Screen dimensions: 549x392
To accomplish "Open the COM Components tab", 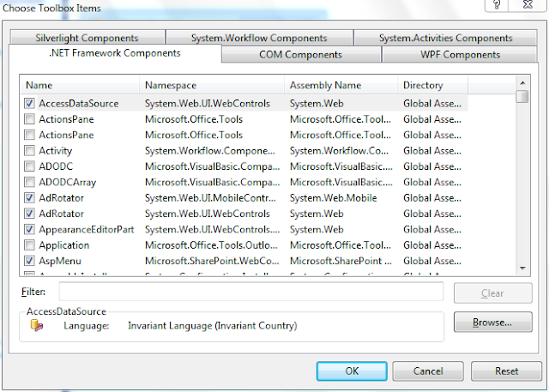I will (301, 55).
